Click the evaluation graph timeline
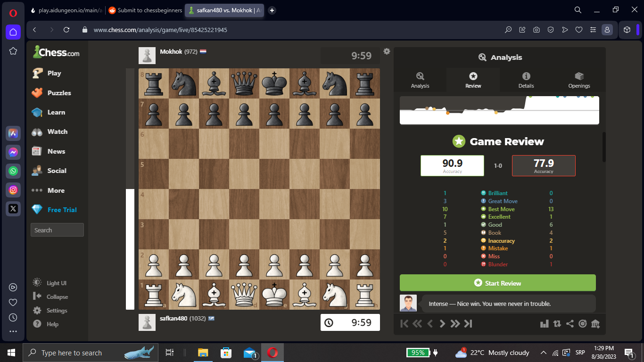The height and width of the screenshot is (362, 644). [x=499, y=110]
